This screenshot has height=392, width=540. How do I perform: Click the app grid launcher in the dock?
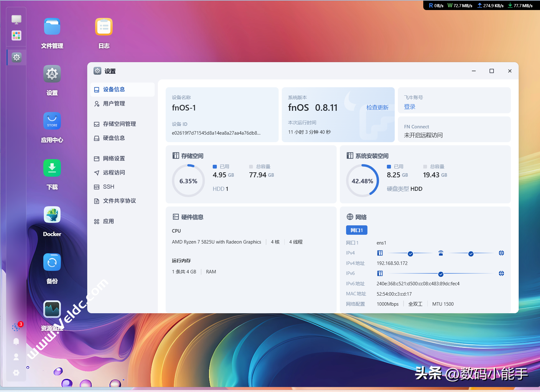16,35
